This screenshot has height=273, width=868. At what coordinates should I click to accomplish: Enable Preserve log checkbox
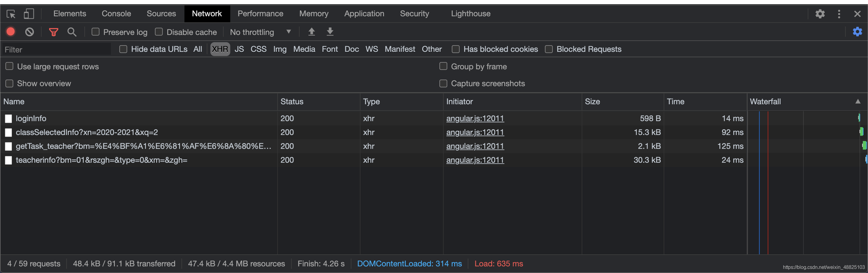(x=96, y=32)
